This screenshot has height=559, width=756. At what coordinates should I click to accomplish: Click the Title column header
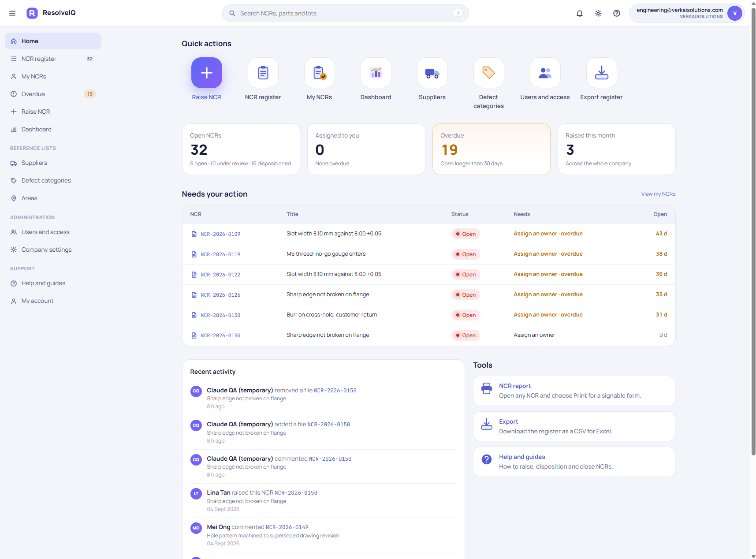pos(292,214)
